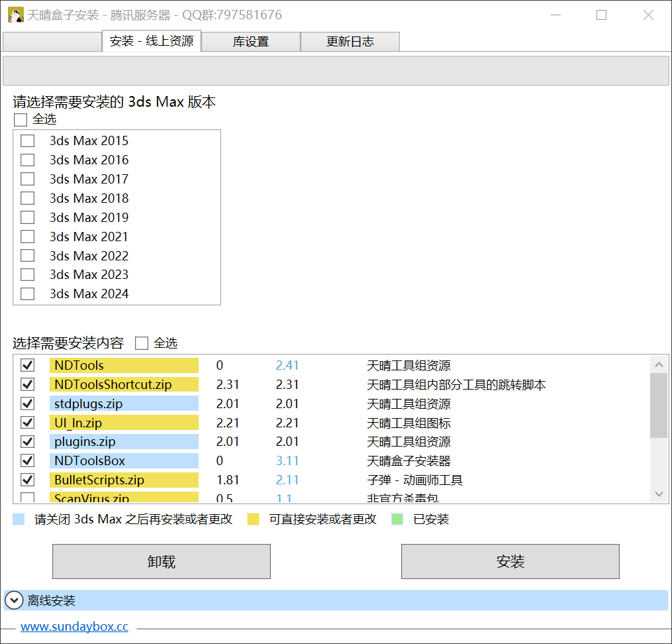Minimize the 天晴盒子安装 window

coord(556,15)
